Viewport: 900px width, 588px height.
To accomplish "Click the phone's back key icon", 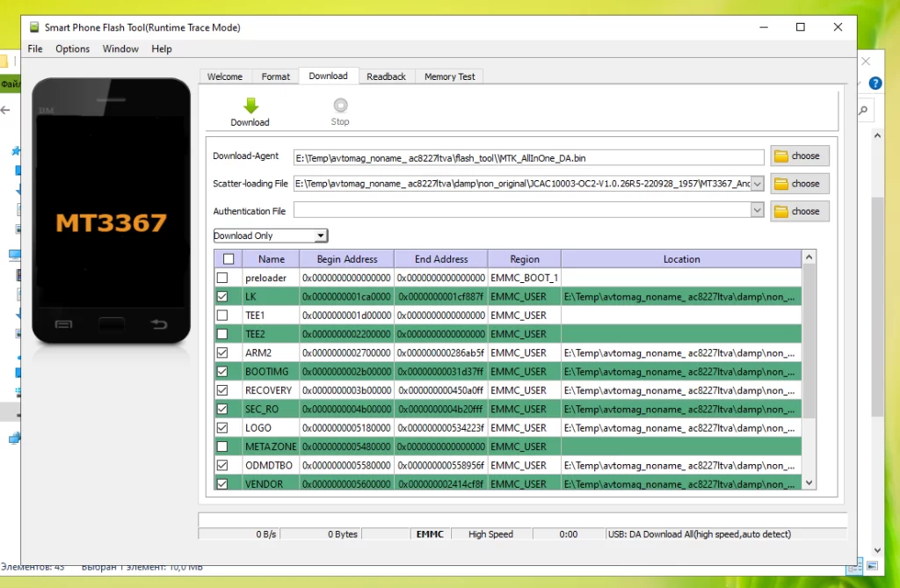I will (x=159, y=324).
